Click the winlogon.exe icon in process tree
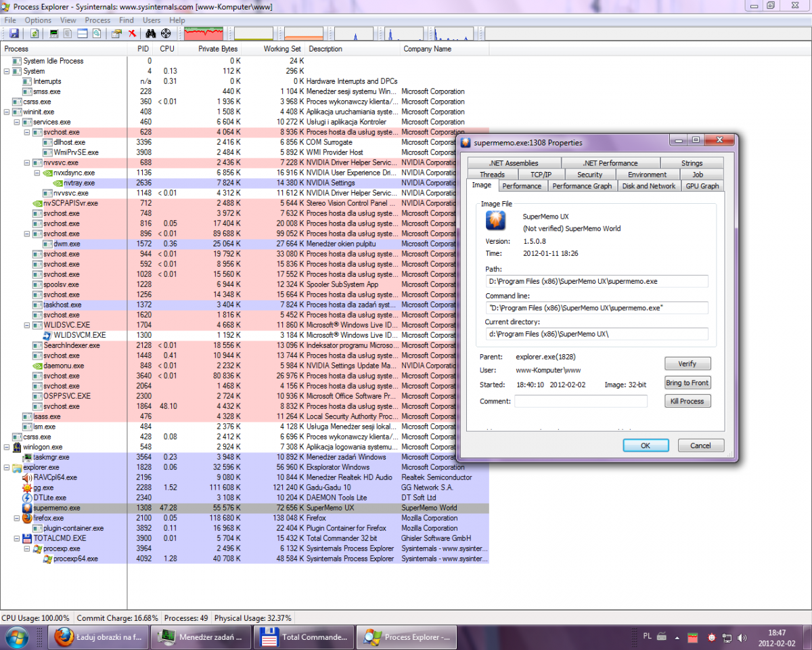This screenshot has height=650, width=812. [17, 447]
